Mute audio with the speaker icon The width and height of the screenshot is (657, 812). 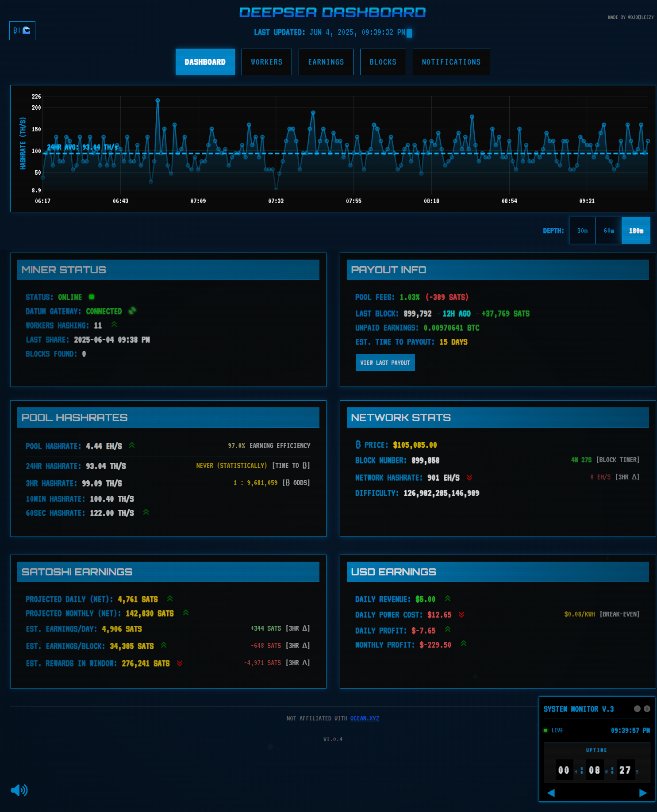(19, 790)
